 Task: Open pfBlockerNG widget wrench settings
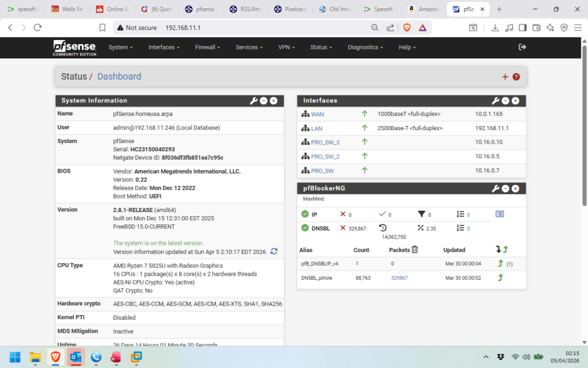pyautogui.click(x=495, y=188)
